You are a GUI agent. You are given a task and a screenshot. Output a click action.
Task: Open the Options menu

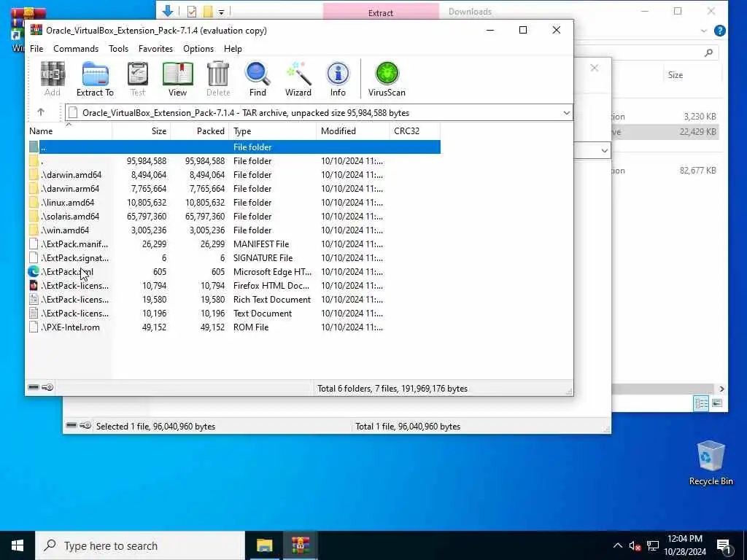198,49
